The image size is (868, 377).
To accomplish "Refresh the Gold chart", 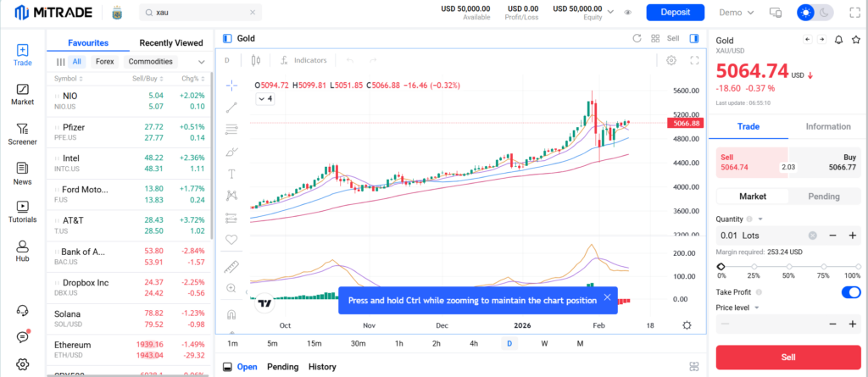I will pyautogui.click(x=637, y=38).
